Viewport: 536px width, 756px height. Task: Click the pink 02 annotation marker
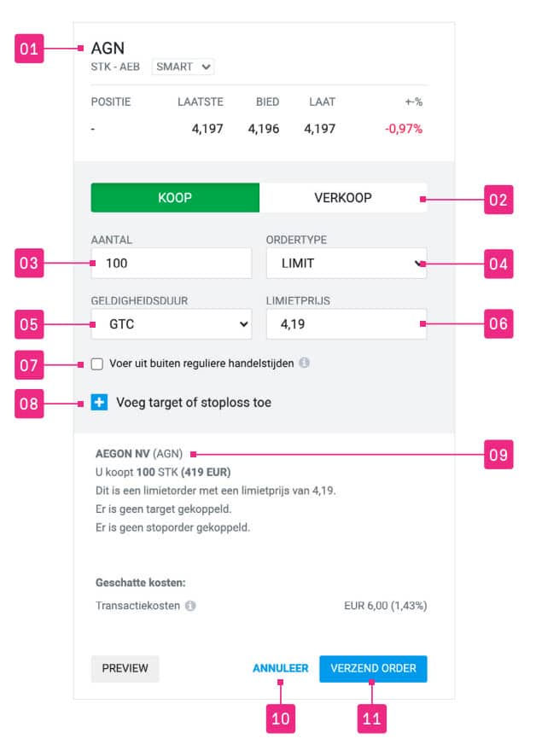498,200
